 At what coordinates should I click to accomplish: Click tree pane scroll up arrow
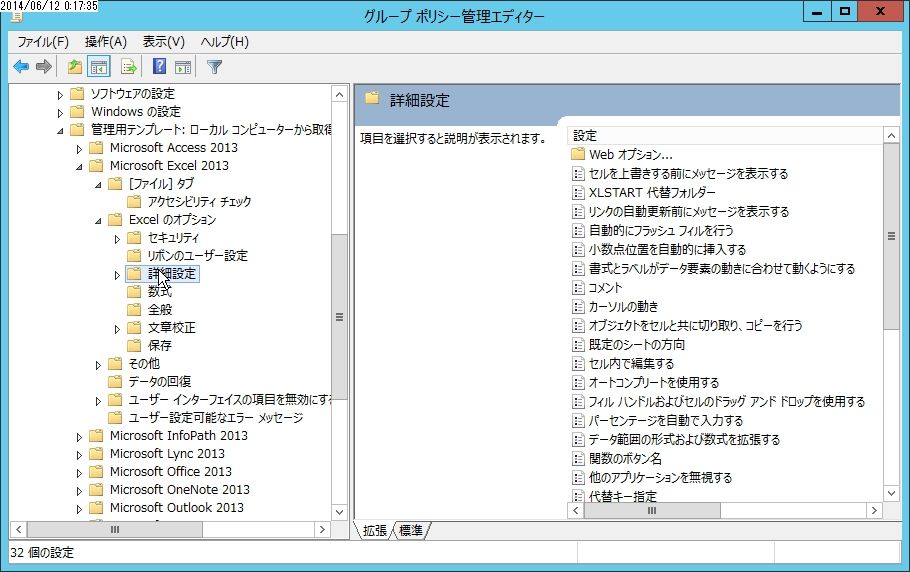click(340, 94)
